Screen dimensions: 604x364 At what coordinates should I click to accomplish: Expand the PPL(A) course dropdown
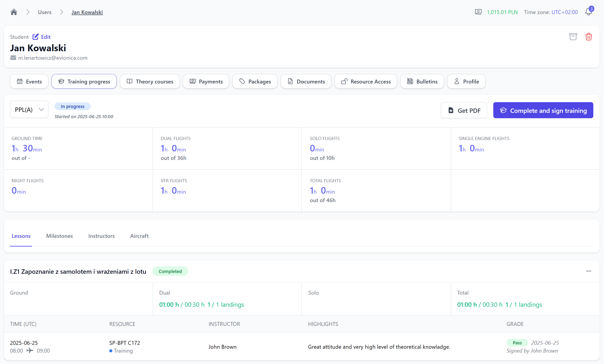pyautogui.click(x=29, y=109)
